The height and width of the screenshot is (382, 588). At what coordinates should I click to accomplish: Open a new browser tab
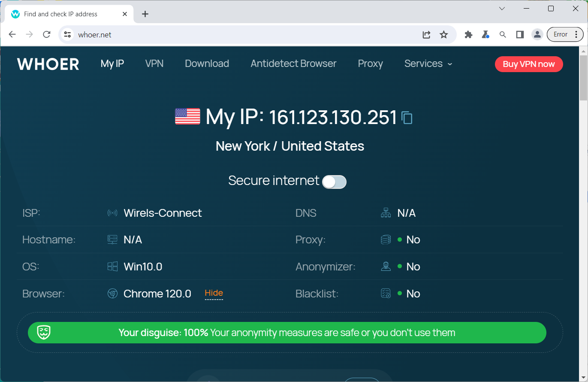(x=145, y=14)
